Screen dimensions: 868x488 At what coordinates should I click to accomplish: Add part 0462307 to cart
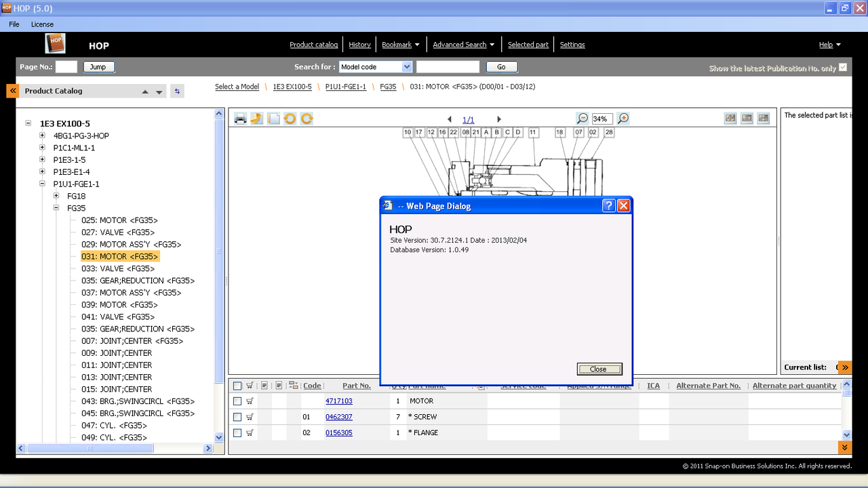[x=250, y=417]
